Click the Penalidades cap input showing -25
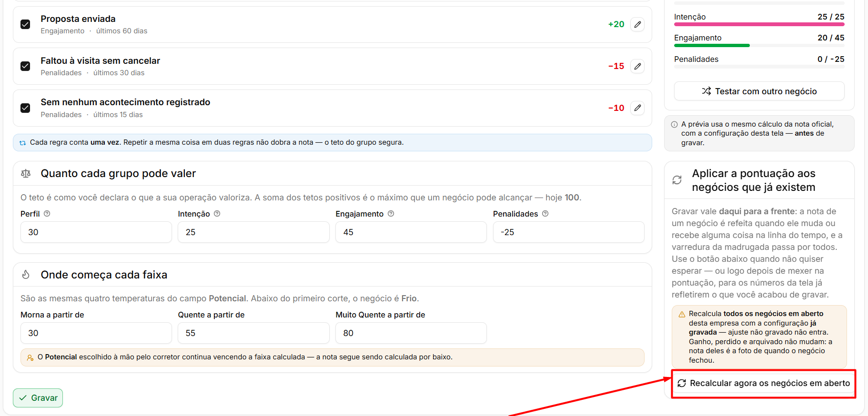The height and width of the screenshot is (416, 868). pos(568,232)
